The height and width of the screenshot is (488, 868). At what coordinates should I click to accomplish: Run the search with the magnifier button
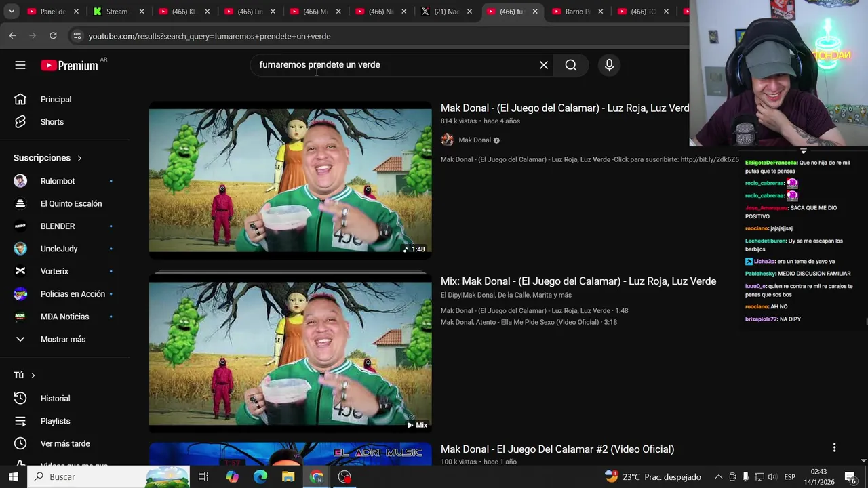click(571, 65)
